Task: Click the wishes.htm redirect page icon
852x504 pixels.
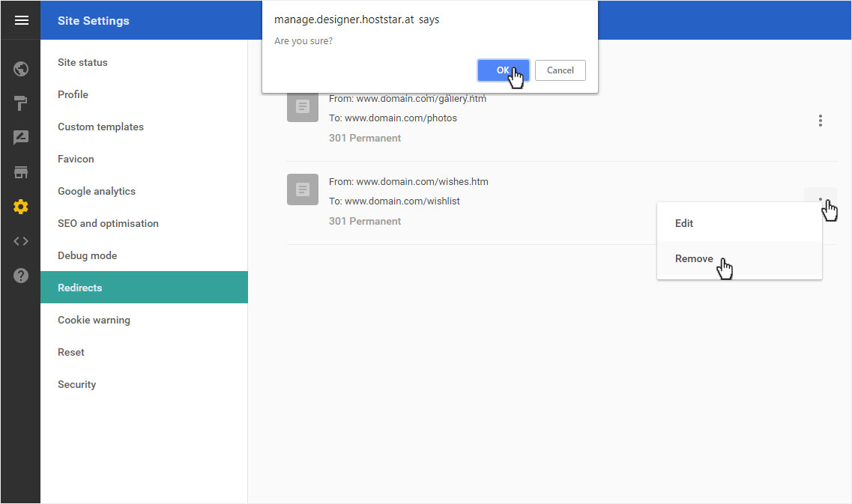Action: pyautogui.click(x=303, y=189)
